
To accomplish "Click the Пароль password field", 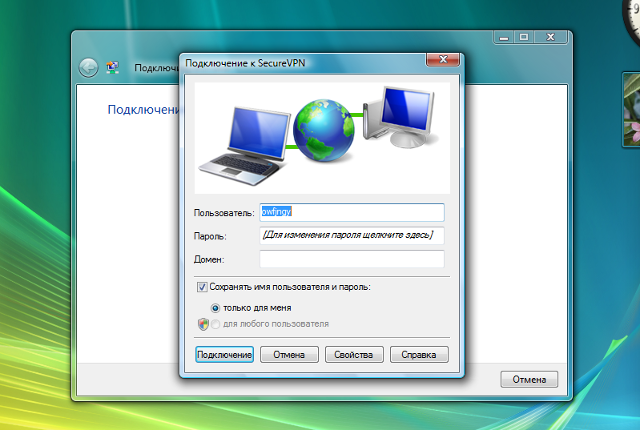I will 352,235.
